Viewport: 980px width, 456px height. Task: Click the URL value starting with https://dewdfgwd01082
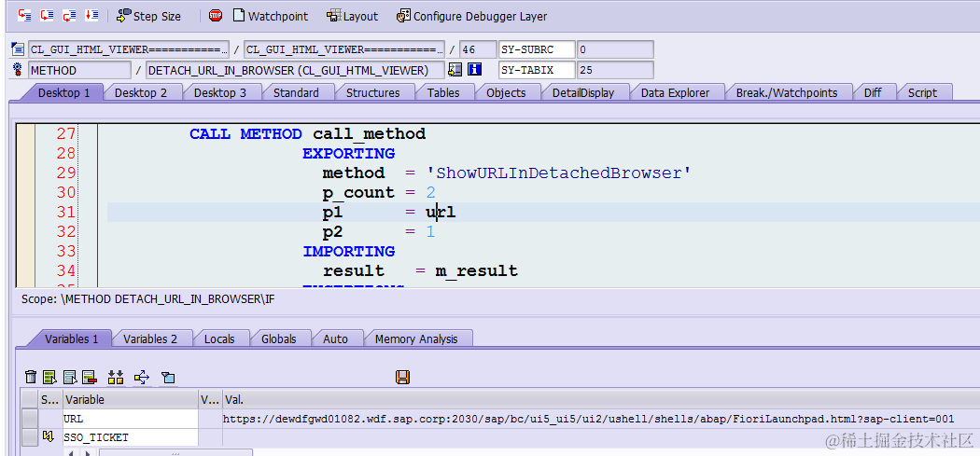[x=589, y=419]
